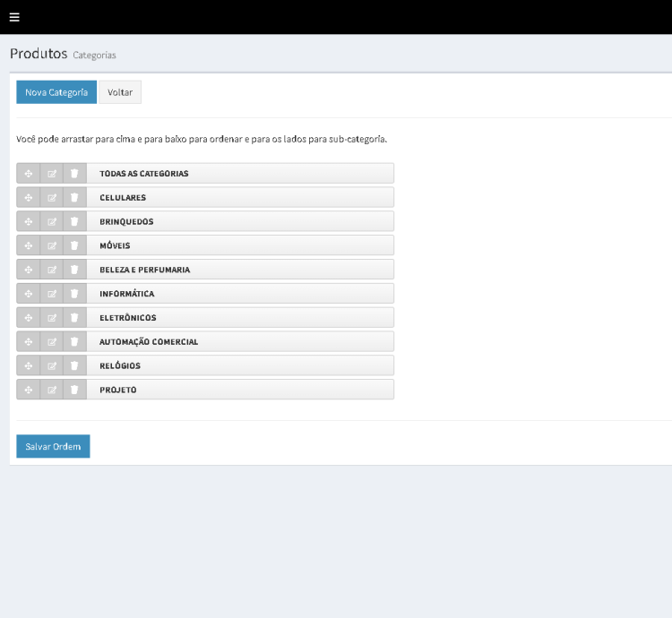Edit the Beleza e Perfumaria category
The height and width of the screenshot is (618, 672).
[x=51, y=270]
